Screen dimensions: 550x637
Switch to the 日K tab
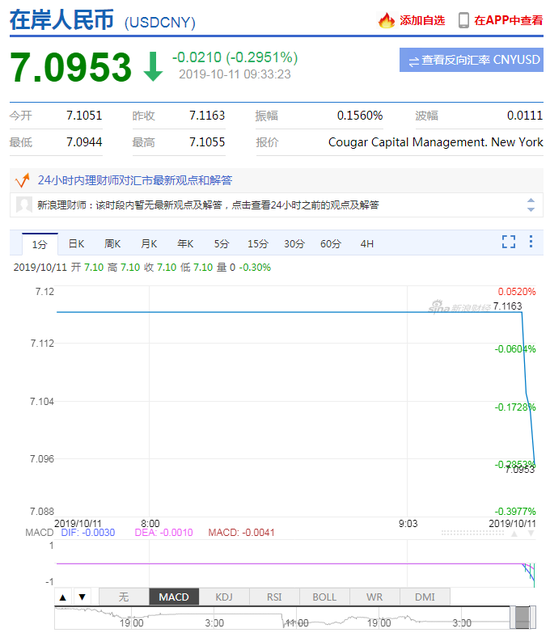pyautogui.click(x=76, y=244)
